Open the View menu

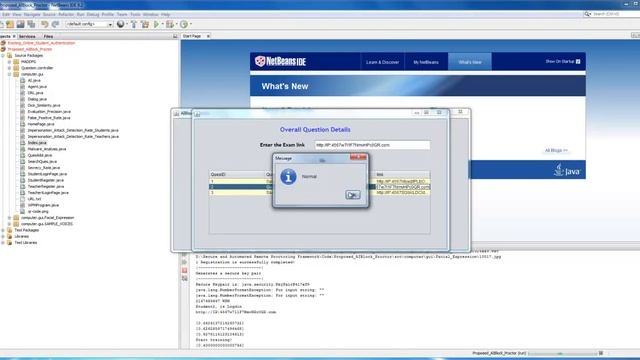coord(17,14)
